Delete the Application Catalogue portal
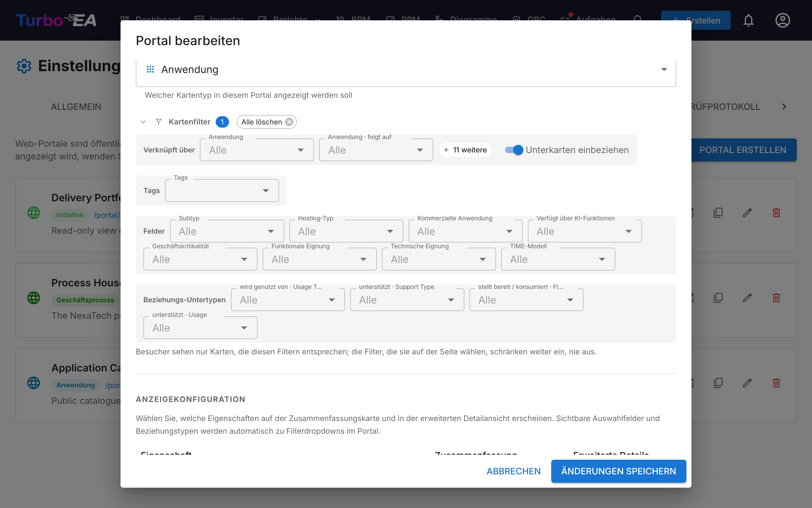The image size is (812, 508). (776, 383)
